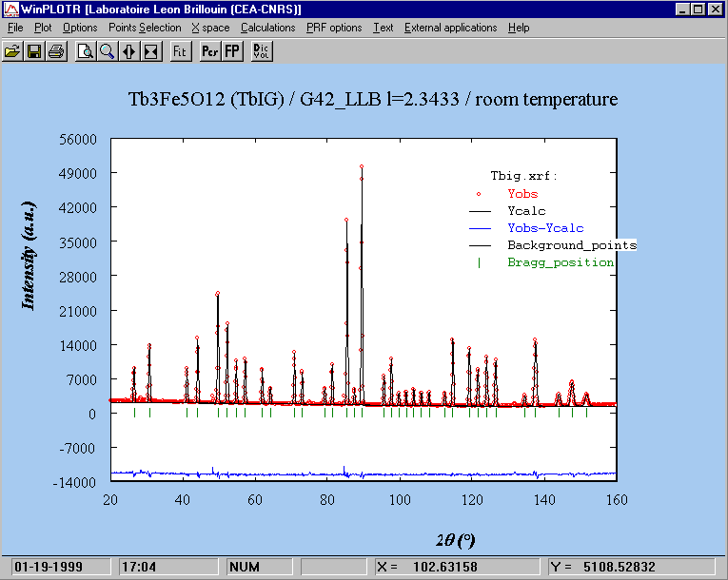Screen dimensions: 728x580
Task: Select the zoom magnifying glass tool
Action: [108, 51]
